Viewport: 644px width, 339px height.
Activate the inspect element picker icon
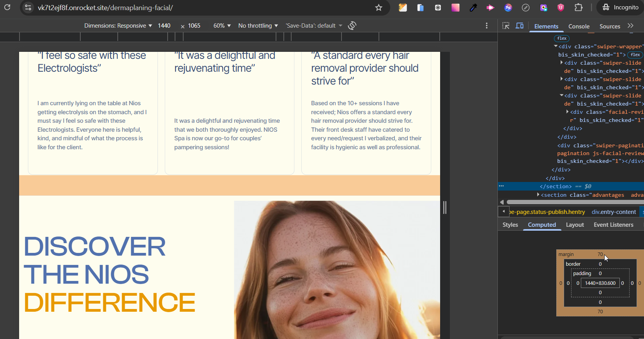pyautogui.click(x=506, y=26)
